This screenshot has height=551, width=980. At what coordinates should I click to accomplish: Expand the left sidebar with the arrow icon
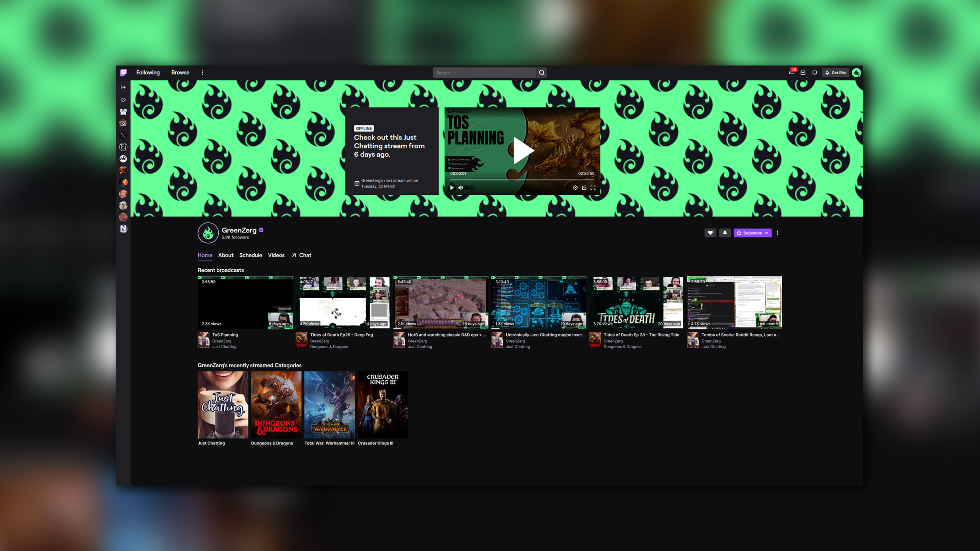coord(123,87)
